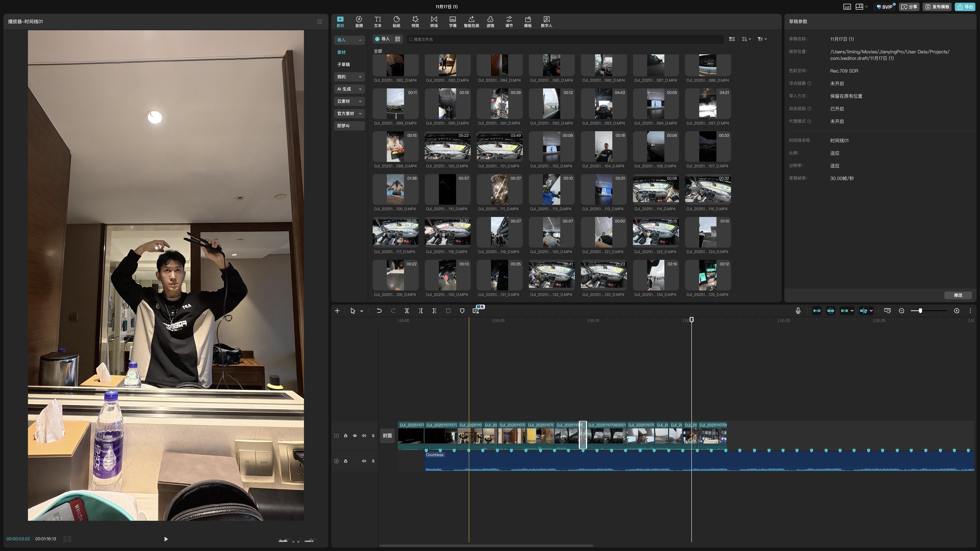Click the 修改 button in draft parameters
This screenshot has width=980, height=551.
[x=958, y=295]
